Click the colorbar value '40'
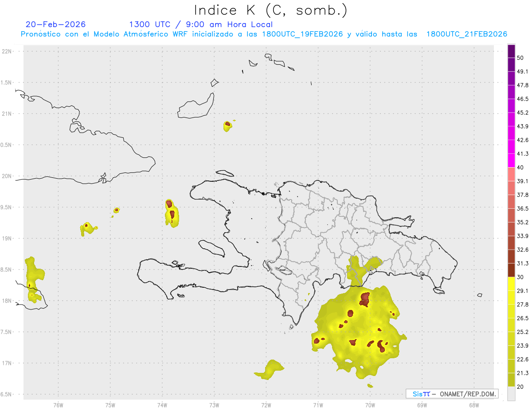532x411 pixels. pos(520,168)
